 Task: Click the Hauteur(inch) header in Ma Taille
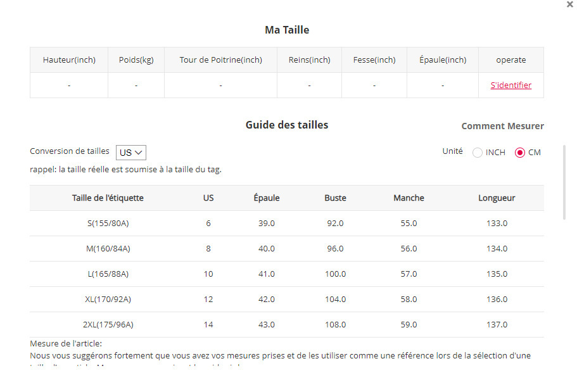69,60
